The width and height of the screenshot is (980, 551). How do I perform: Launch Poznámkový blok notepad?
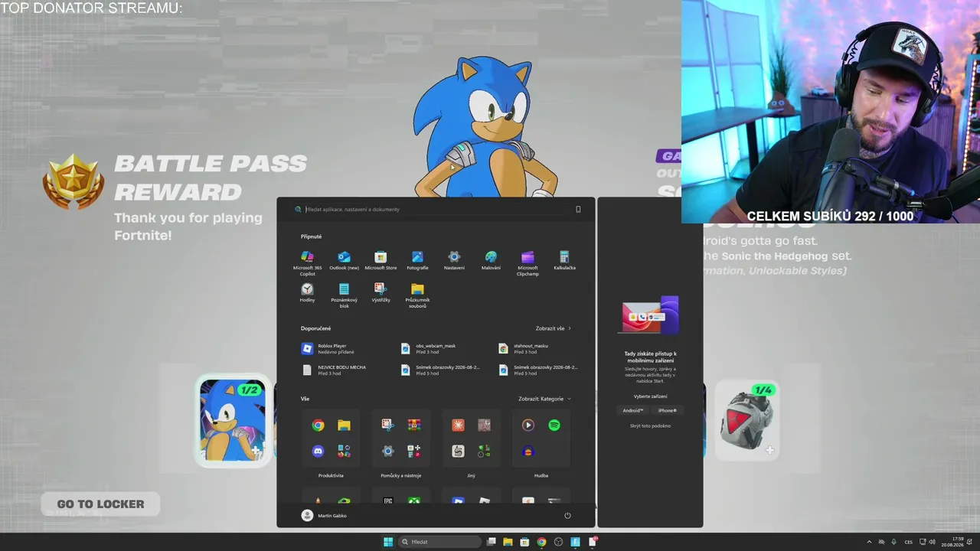344,295
